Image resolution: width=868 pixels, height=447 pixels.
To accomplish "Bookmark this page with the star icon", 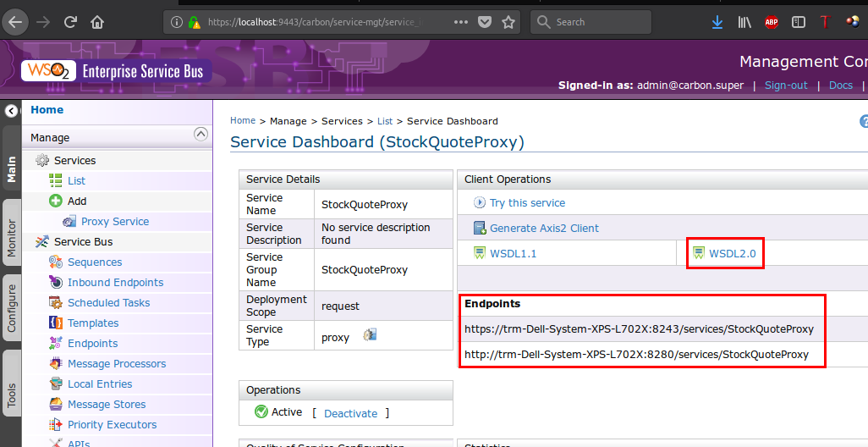I will pyautogui.click(x=508, y=22).
